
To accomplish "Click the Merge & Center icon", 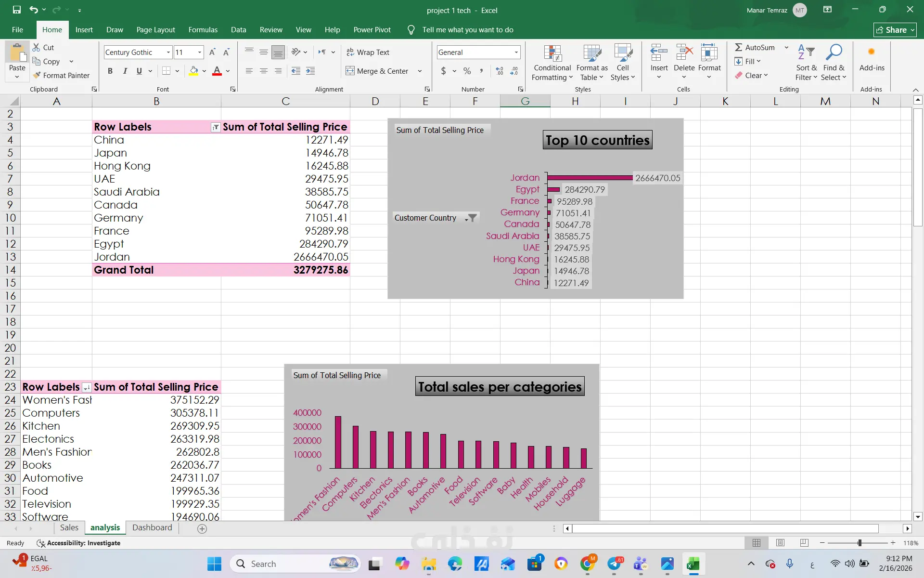I will pos(350,71).
